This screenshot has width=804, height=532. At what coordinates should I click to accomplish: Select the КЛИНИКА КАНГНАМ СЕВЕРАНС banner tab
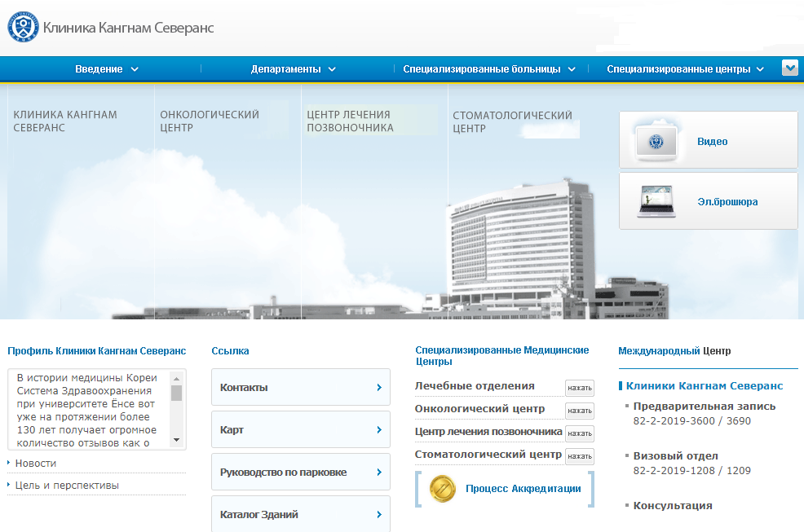(x=65, y=121)
